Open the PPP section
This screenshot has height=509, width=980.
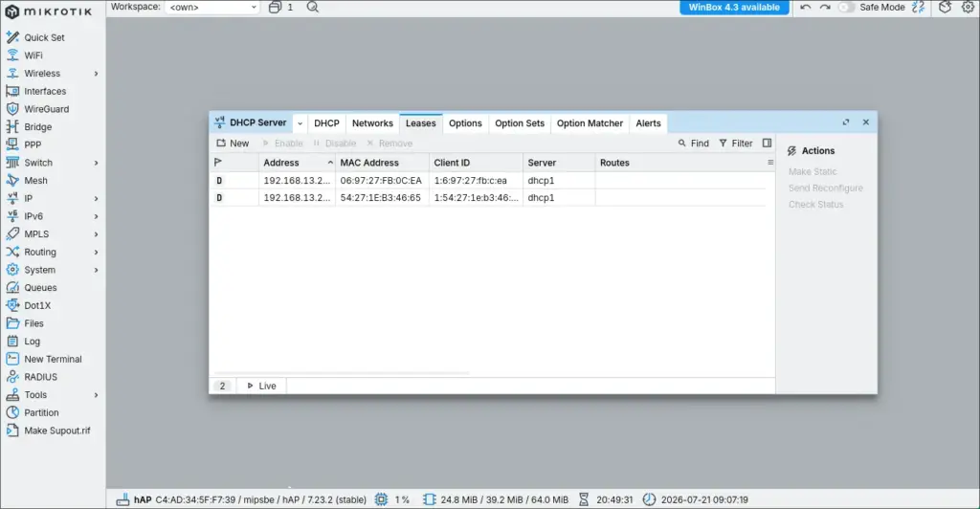(x=24, y=144)
